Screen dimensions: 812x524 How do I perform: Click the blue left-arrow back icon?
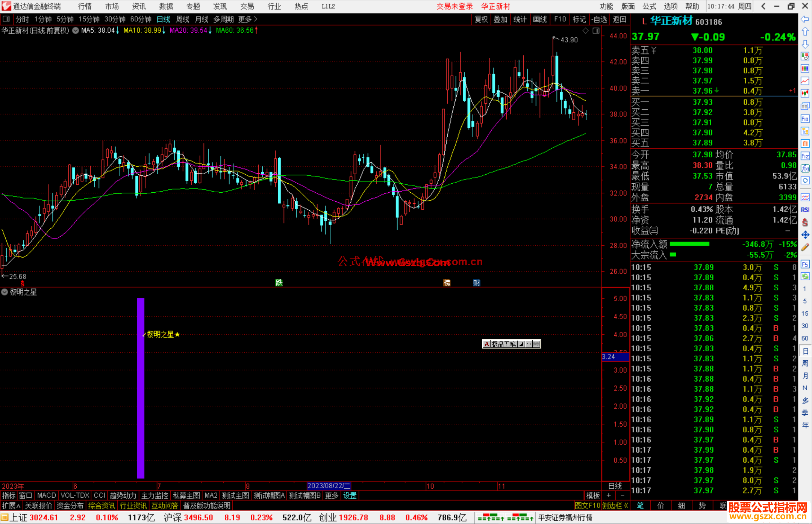805,19
